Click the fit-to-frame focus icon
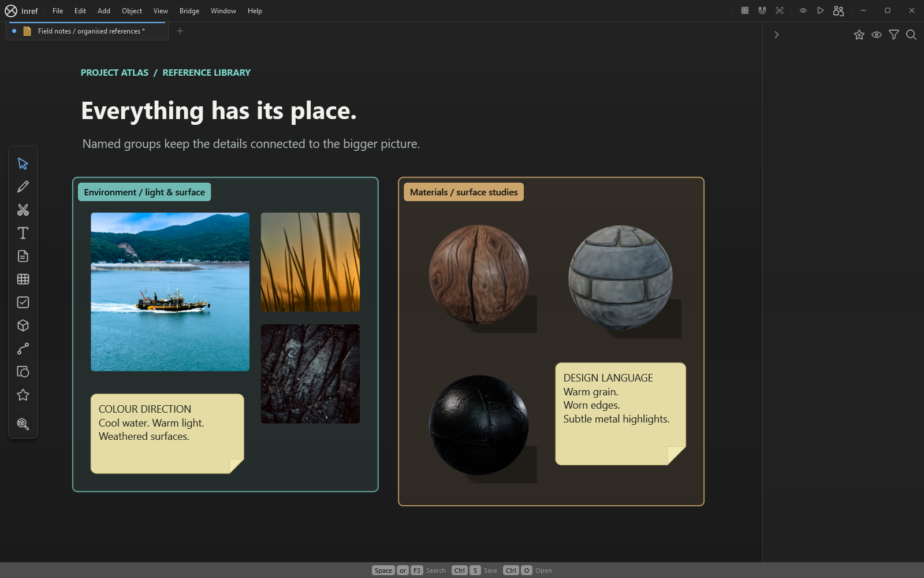 [780, 10]
